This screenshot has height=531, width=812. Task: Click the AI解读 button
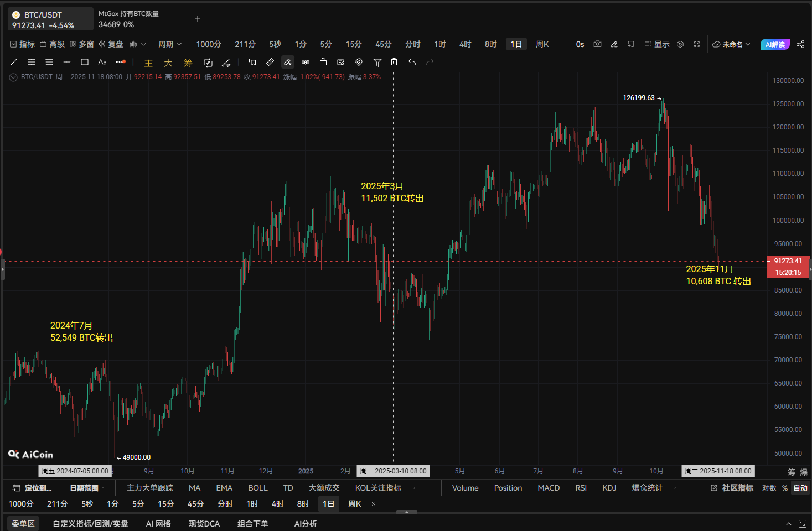[x=775, y=44]
